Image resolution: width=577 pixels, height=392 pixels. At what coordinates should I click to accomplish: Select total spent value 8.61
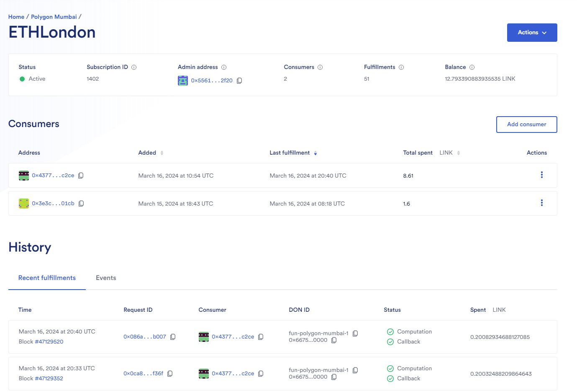pyautogui.click(x=408, y=176)
